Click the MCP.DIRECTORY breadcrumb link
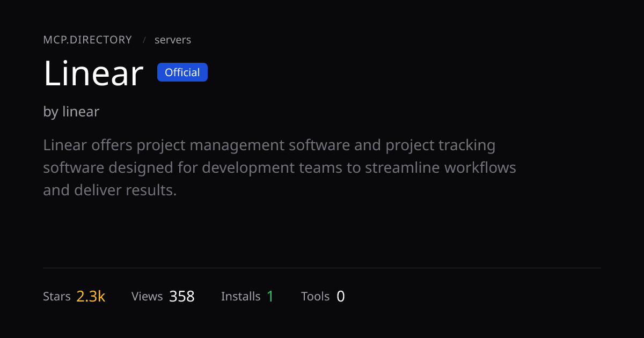Viewport: 644px width, 338px height. tap(87, 40)
